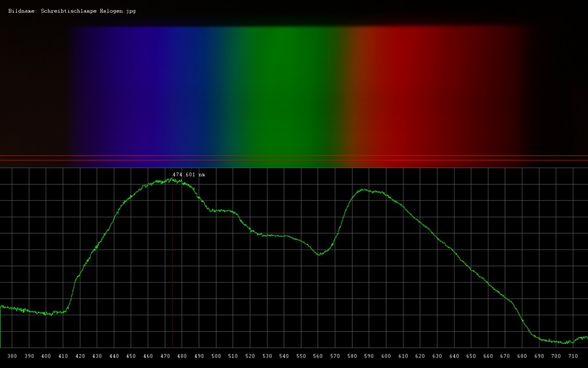
Task: Click the "540" wavelength axis label
Action: tap(284, 356)
